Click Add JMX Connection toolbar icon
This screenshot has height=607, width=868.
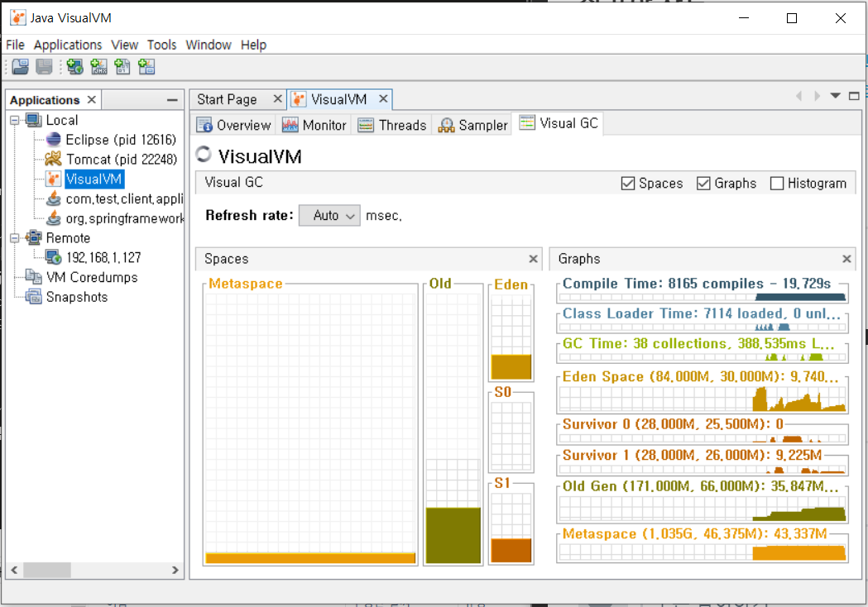pyautogui.click(x=98, y=67)
